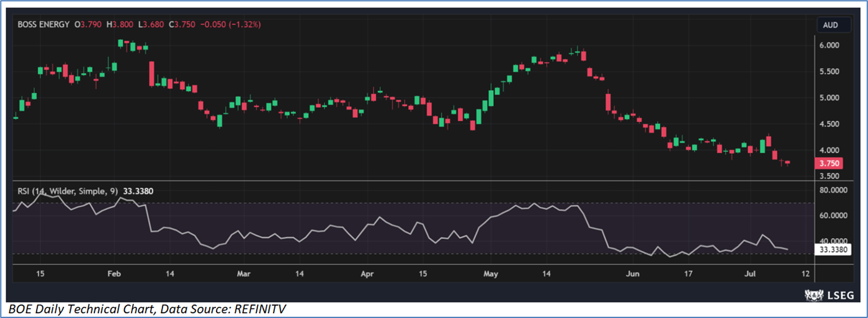Click the 5.500 price axis label
Screen dimensions: 868x318
(x=830, y=72)
